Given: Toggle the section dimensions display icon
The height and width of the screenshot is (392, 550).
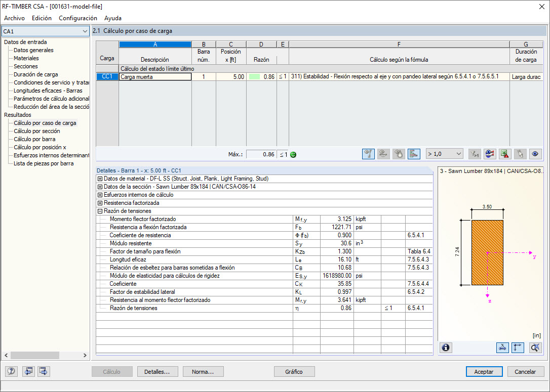Looking at the screenshot, I should pos(502,347).
